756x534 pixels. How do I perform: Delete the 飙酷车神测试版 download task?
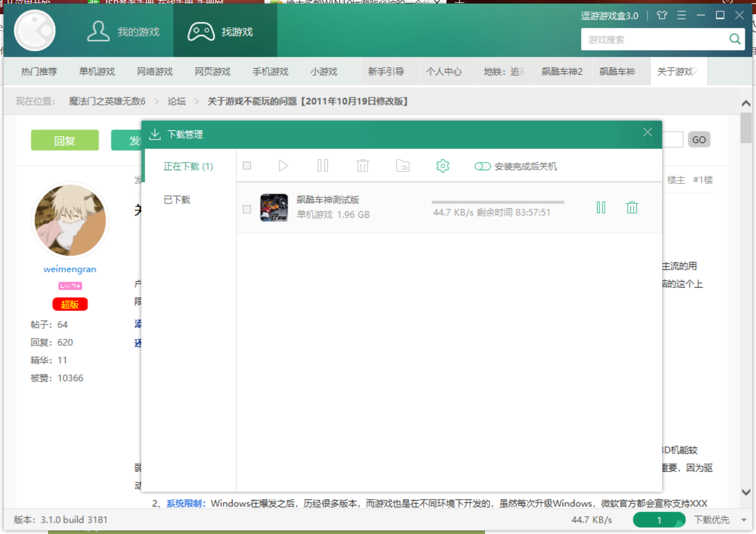coord(632,207)
